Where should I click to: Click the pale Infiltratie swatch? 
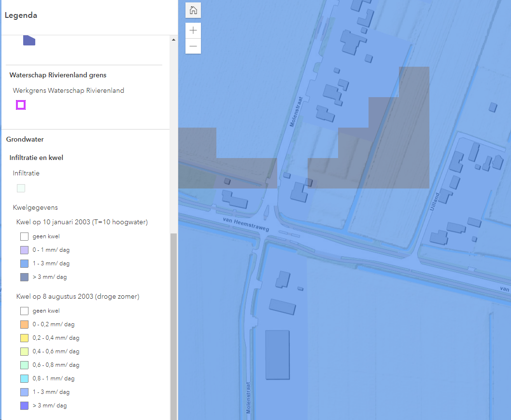tap(21, 188)
